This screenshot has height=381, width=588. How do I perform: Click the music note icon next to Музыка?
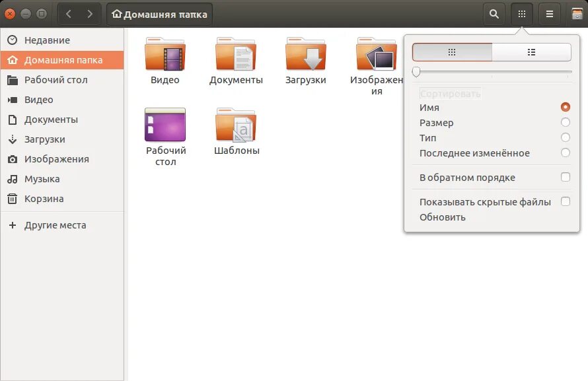[13, 179]
